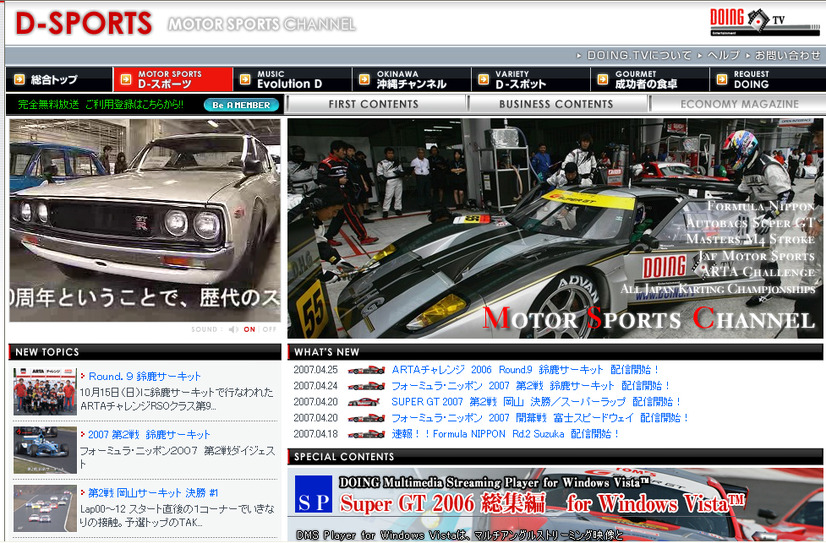Click the ARTA group photo thumbnail

click(45, 391)
